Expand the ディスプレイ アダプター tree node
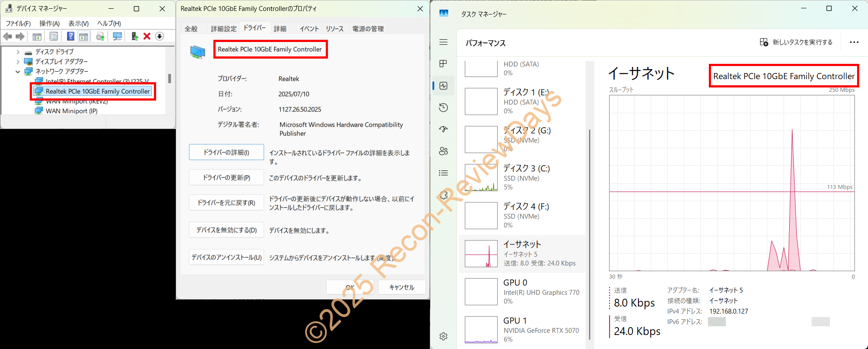The width and height of the screenshot is (868, 349). 18,62
